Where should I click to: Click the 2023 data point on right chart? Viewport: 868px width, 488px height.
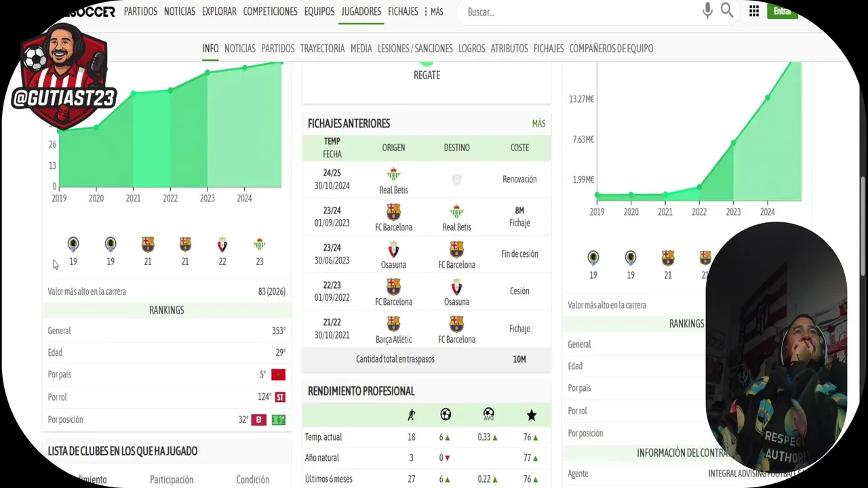733,143
